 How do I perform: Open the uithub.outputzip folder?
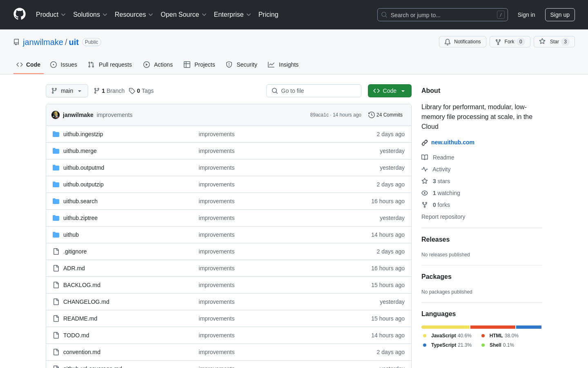click(83, 184)
